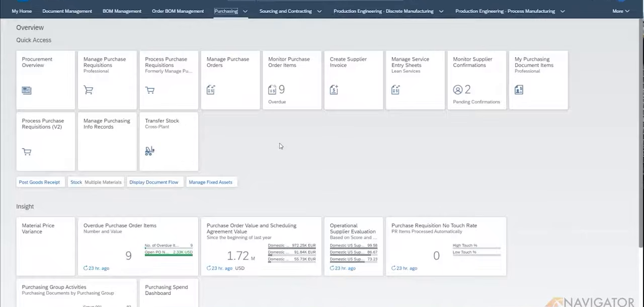Click the 73.23 supplier score row
The image size is (644, 307).
coord(354,260)
